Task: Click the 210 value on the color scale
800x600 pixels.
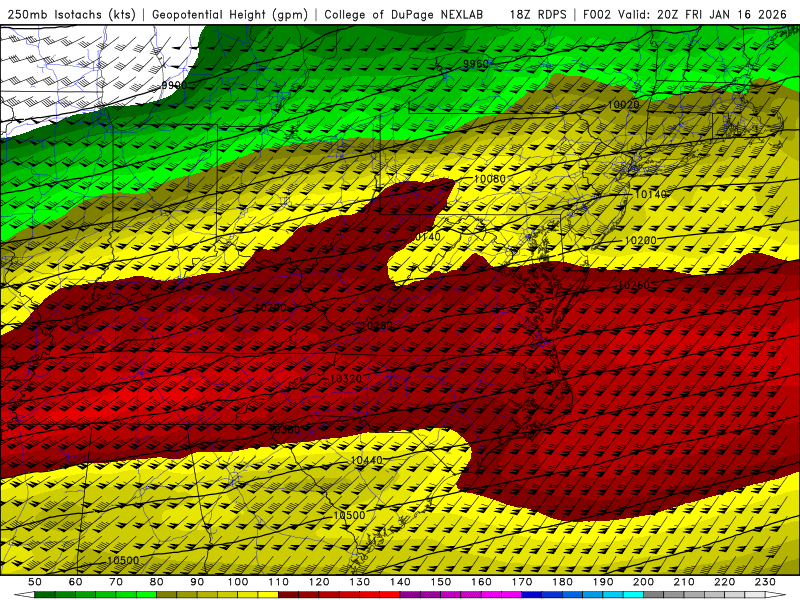Action: click(684, 582)
